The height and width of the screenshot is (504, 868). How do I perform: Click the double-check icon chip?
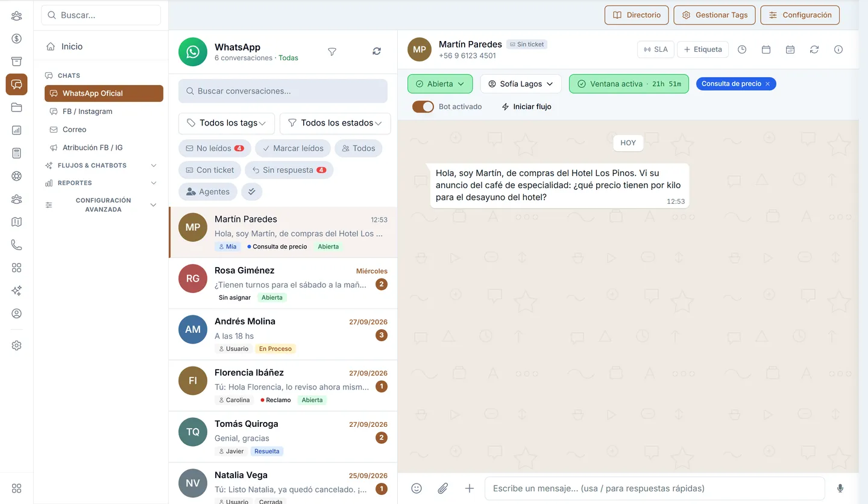click(251, 192)
